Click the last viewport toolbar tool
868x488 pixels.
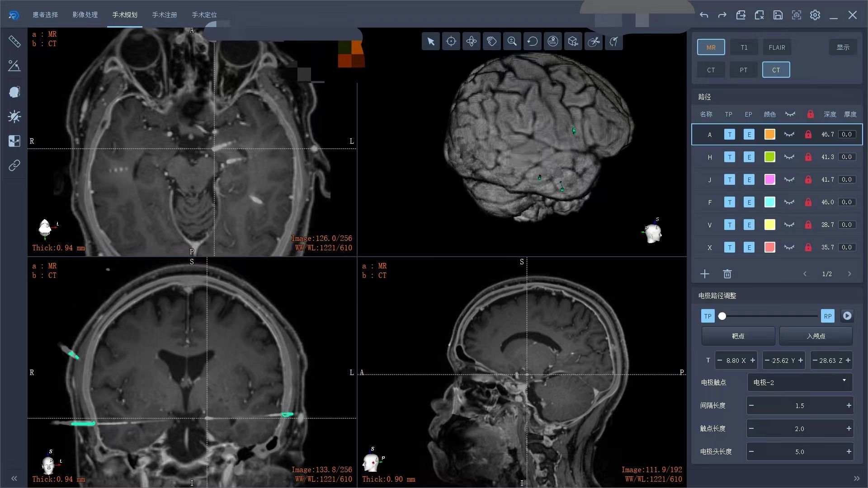tap(614, 42)
